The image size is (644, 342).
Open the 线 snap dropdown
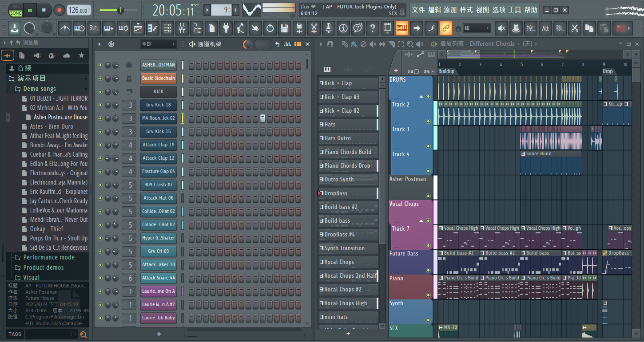pyautogui.click(x=477, y=28)
